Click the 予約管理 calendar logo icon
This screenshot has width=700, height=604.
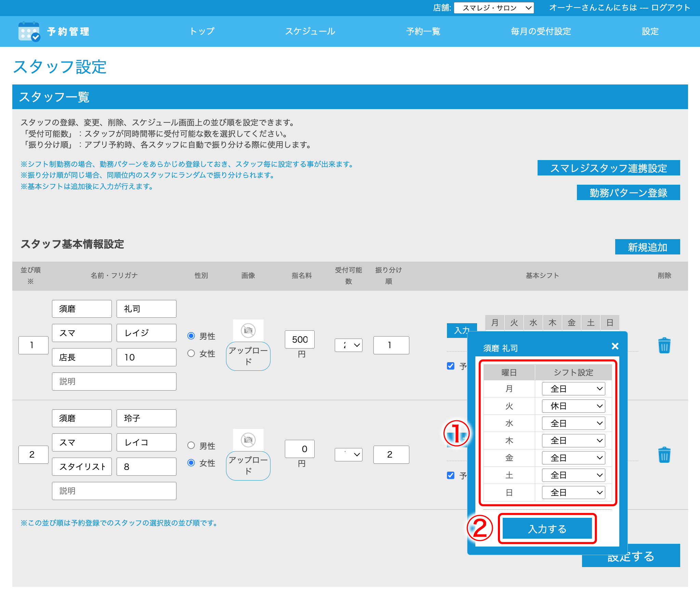(x=28, y=31)
